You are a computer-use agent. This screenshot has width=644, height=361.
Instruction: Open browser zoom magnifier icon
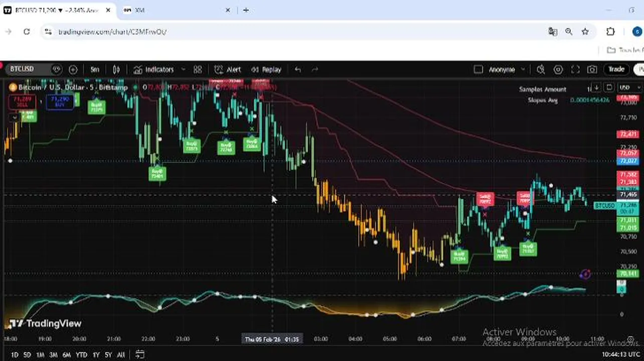569,32
